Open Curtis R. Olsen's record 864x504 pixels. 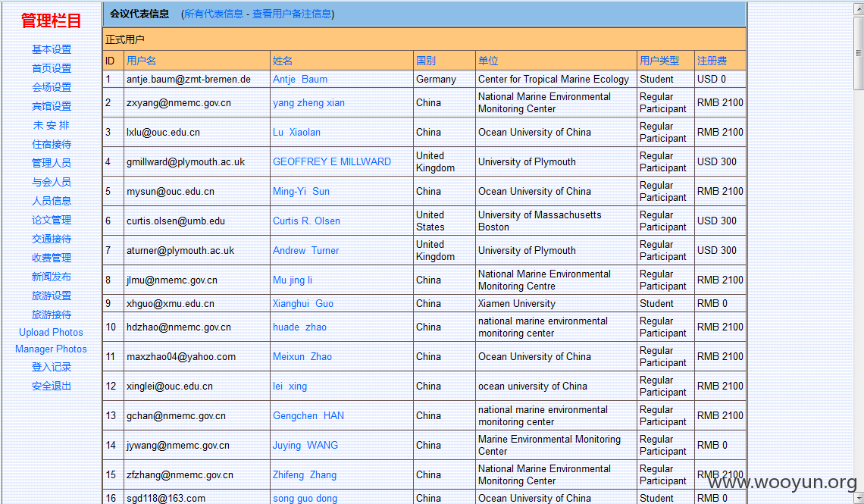[306, 221]
